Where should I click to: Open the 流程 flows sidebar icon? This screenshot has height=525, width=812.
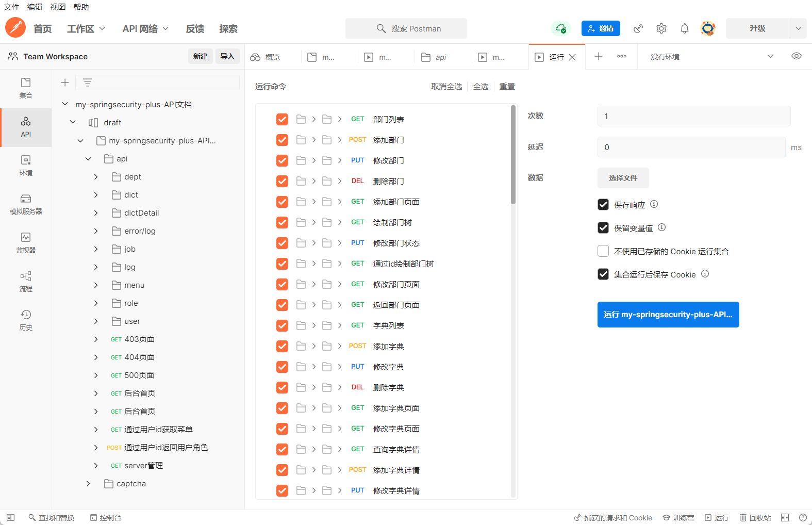[26, 282]
